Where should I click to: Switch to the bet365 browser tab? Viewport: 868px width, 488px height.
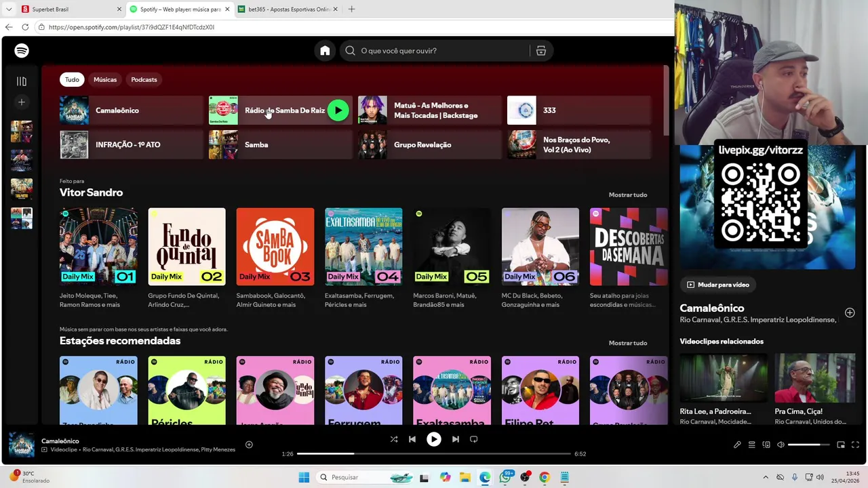[288, 9]
